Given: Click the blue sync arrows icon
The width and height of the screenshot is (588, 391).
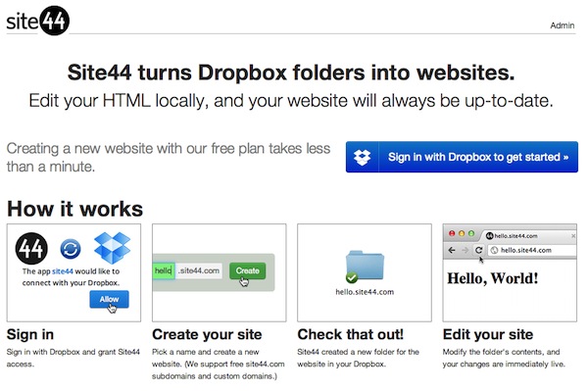Looking at the screenshot, I should 71,249.
